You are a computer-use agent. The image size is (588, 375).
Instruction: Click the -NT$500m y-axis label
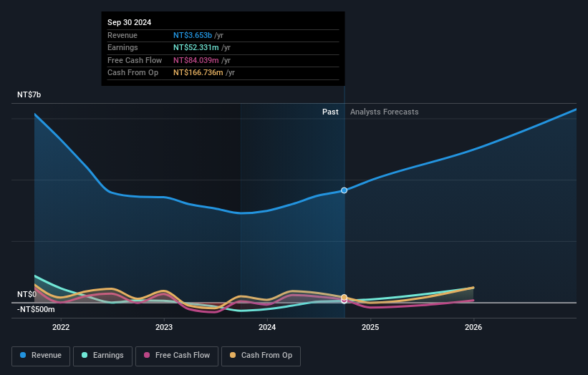[x=36, y=309]
